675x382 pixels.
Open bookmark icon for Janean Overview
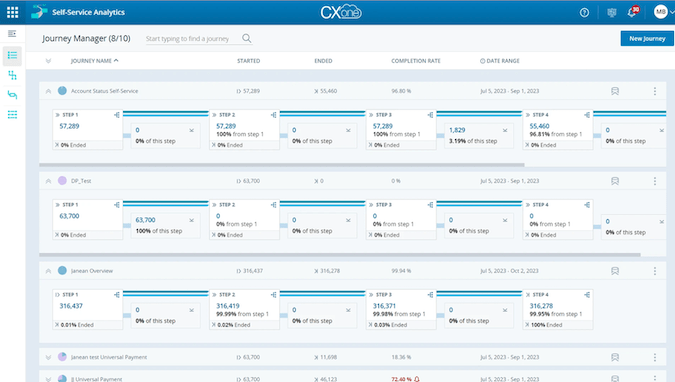(x=615, y=271)
